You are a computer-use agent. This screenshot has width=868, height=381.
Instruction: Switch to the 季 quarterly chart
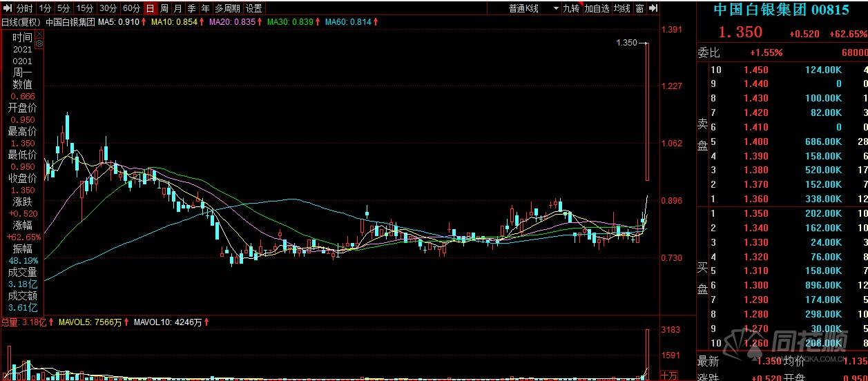click(x=191, y=8)
